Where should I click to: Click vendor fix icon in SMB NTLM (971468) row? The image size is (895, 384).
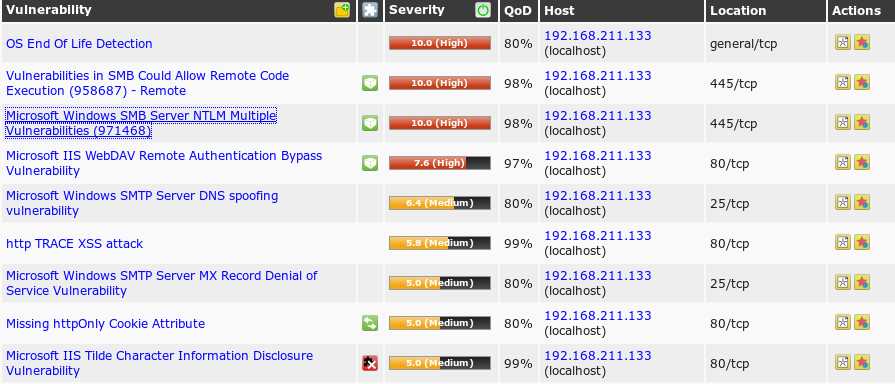(370, 123)
